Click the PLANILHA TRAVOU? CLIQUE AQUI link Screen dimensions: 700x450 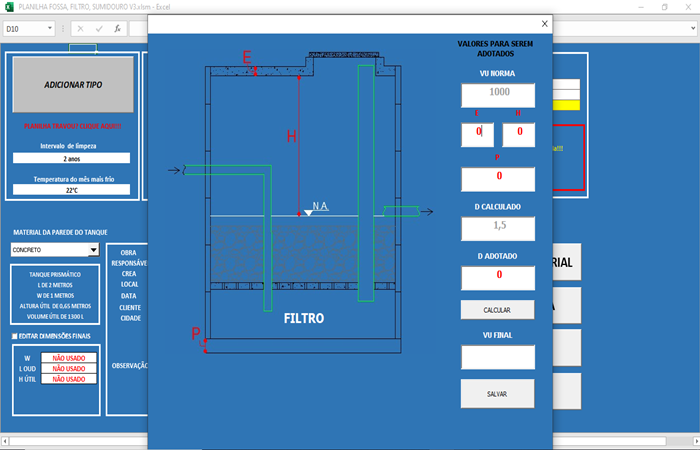[72, 127]
